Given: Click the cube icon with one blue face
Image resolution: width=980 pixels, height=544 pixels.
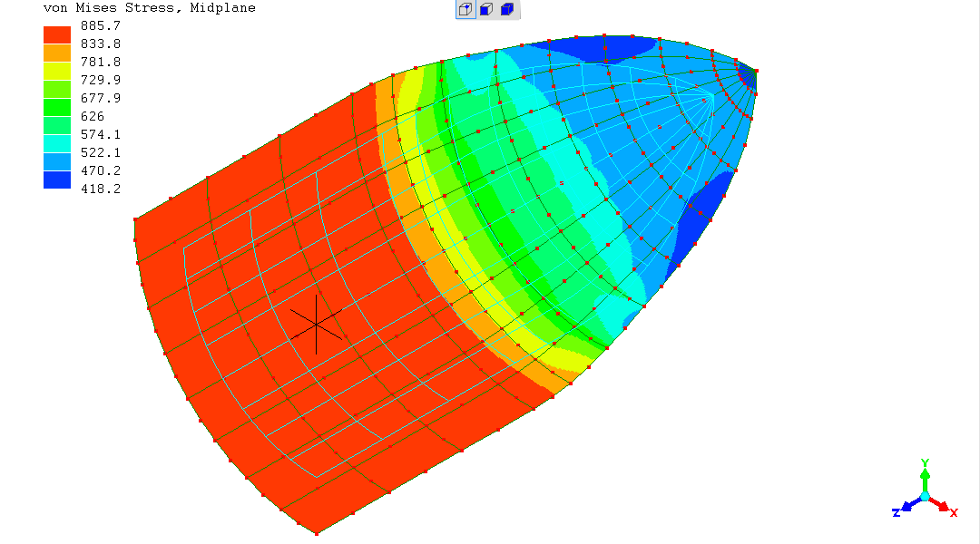Looking at the screenshot, I should pyautogui.click(x=486, y=10).
